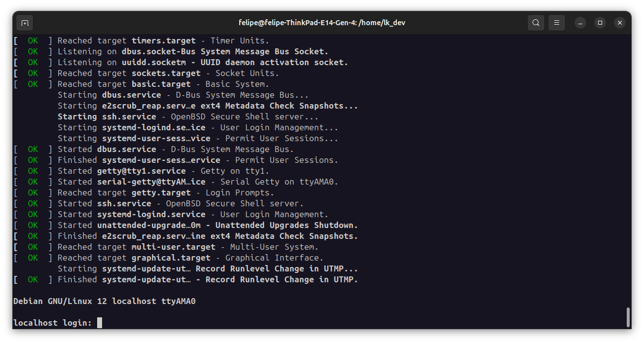The image size is (644, 343).
Task: Click the green OK beside multi-user.target reached
Action: click(32, 247)
